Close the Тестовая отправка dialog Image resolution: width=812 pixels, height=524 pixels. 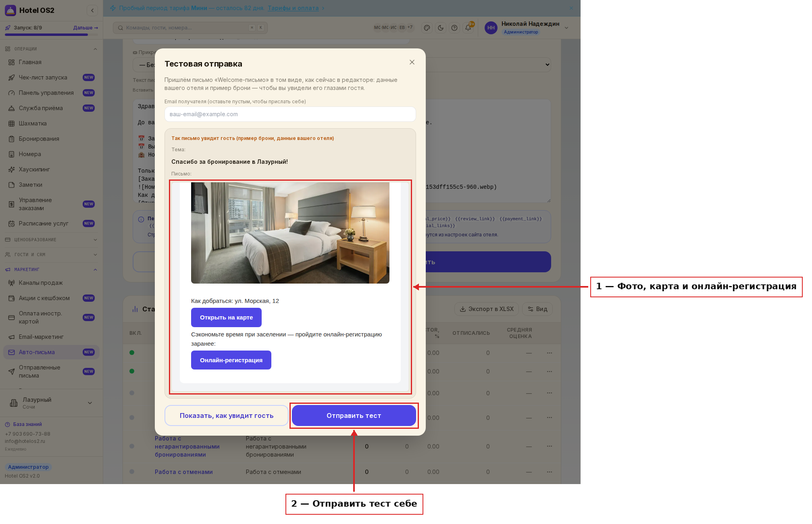[x=412, y=62]
